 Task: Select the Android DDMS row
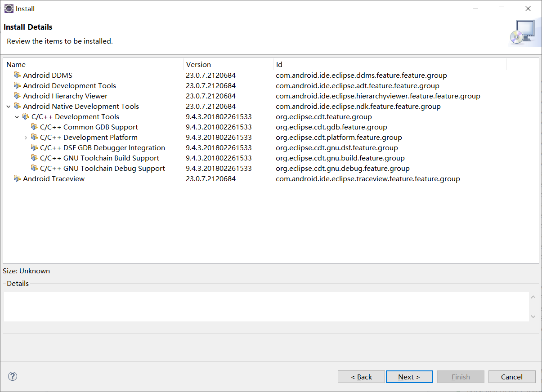point(271,75)
